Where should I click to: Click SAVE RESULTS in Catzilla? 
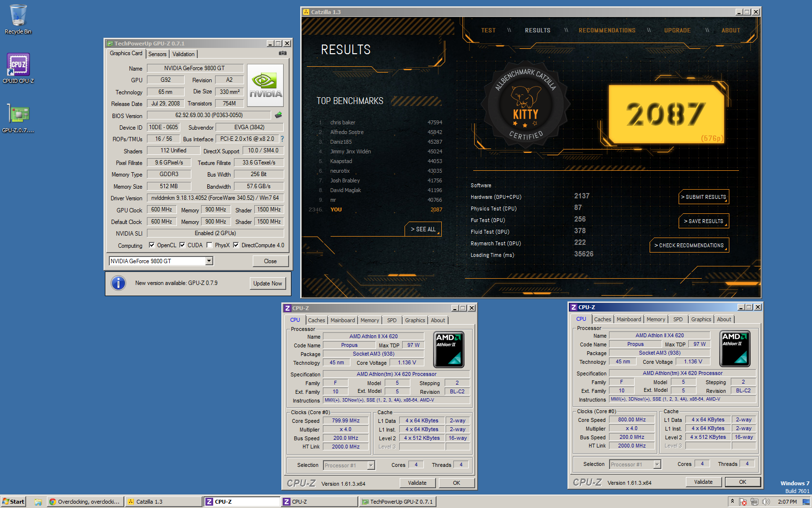pos(704,221)
